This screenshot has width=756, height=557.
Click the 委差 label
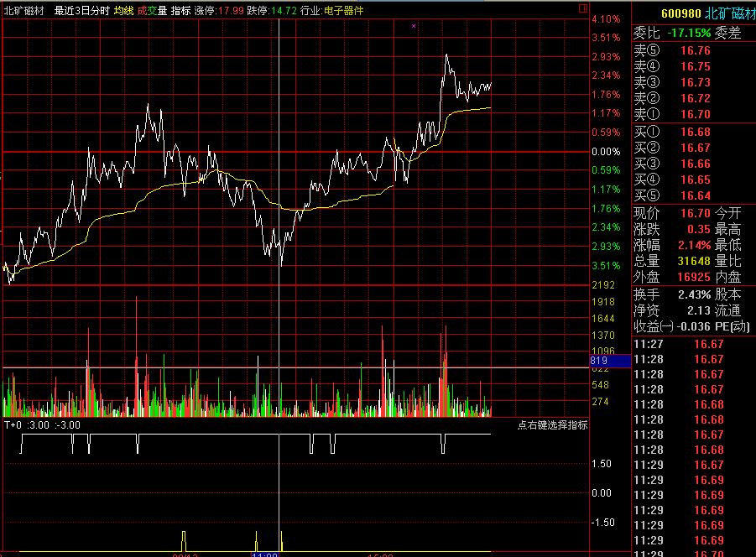pos(727,33)
